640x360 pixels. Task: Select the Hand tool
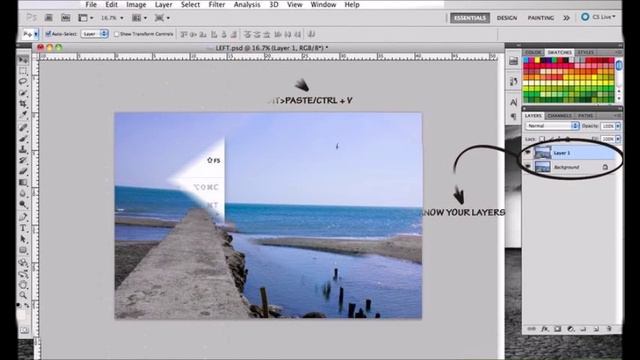coord(23,284)
